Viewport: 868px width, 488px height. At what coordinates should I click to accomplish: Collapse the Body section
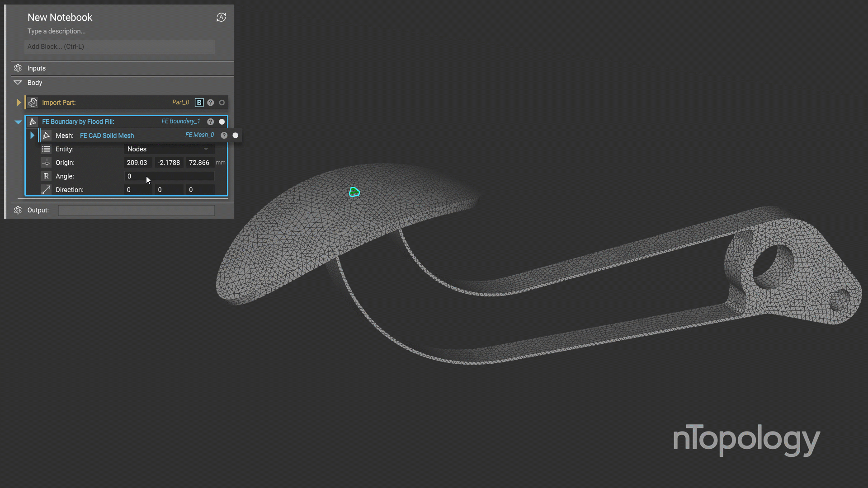pyautogui.click(x=18, y=83)
